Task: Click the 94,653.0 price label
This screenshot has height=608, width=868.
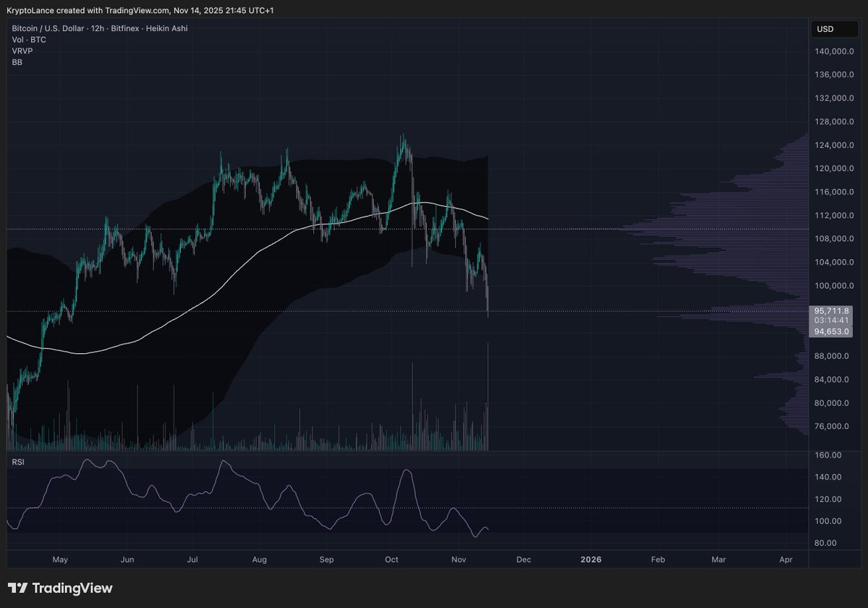Action: point(831,332)
